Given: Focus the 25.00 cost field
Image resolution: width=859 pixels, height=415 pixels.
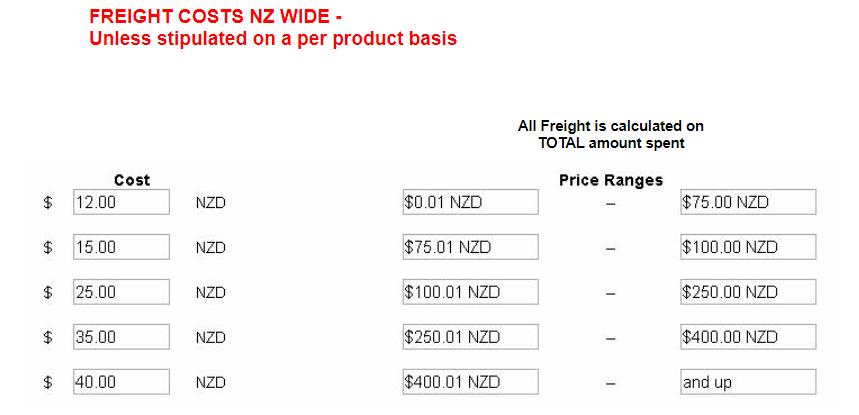Looking at the screenshot, I should coord(122,292).
